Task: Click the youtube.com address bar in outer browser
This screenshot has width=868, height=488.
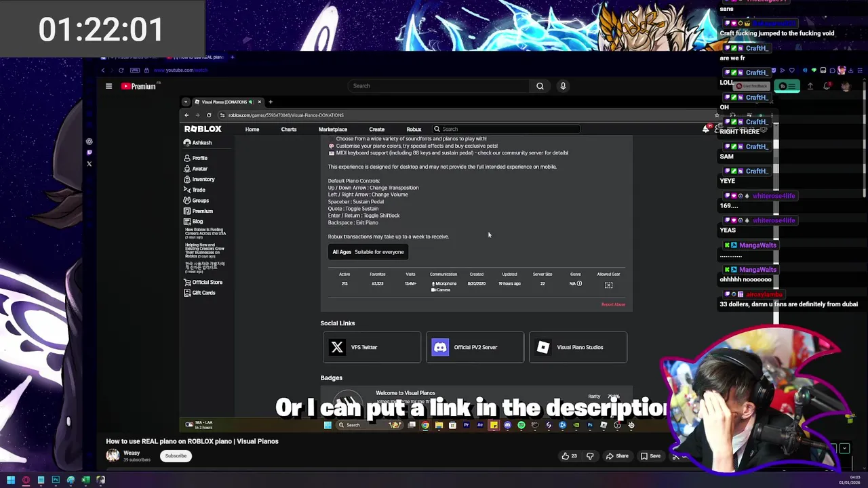Action: [180, 70]
